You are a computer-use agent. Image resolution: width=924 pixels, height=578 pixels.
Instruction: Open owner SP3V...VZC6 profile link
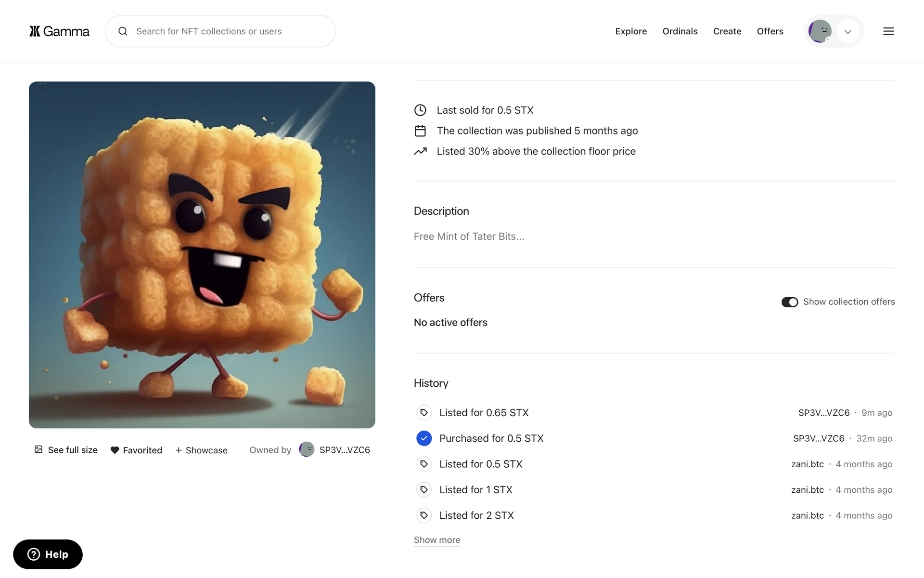344,450
